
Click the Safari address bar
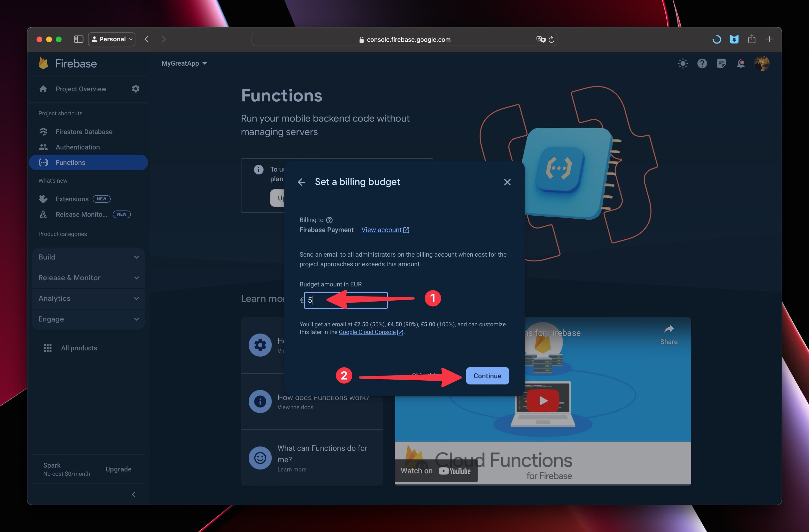pyautogui.click(x=404, y=39)
